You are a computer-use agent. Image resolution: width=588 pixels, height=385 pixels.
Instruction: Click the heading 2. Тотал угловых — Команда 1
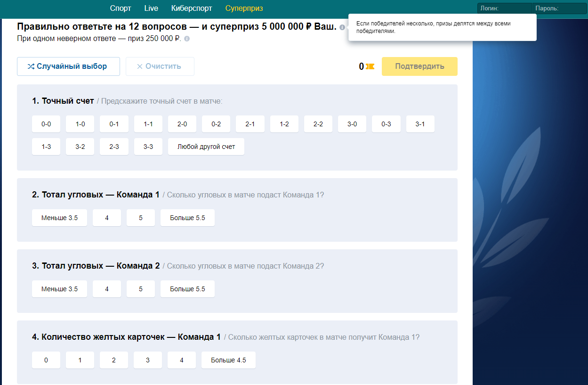click(x=96, y=195)
